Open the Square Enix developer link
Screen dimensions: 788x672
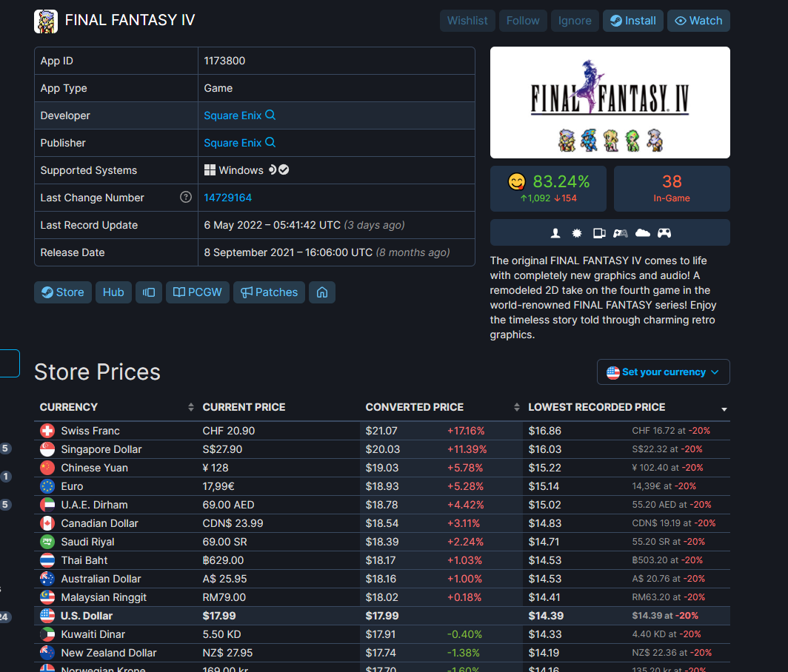coord(233,115)
